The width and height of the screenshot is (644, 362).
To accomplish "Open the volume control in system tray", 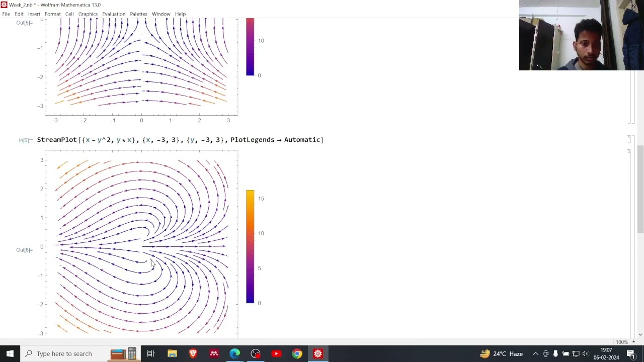I will point(585,353).
